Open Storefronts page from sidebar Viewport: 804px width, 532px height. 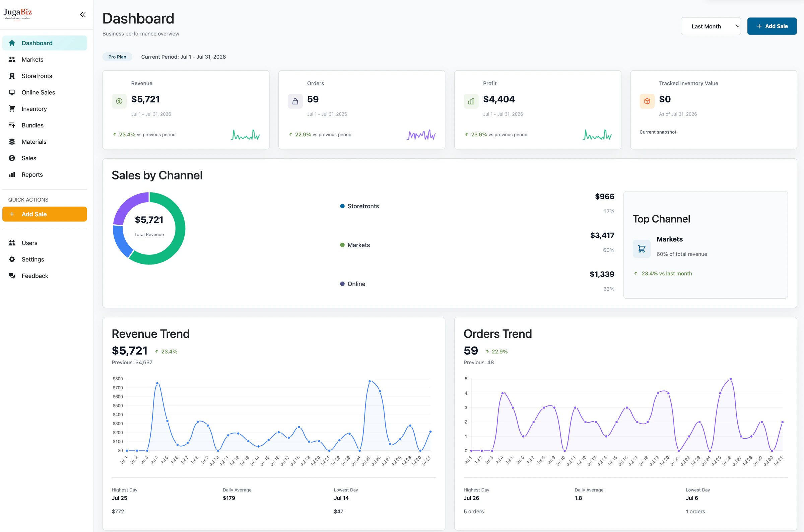[45, 76]
